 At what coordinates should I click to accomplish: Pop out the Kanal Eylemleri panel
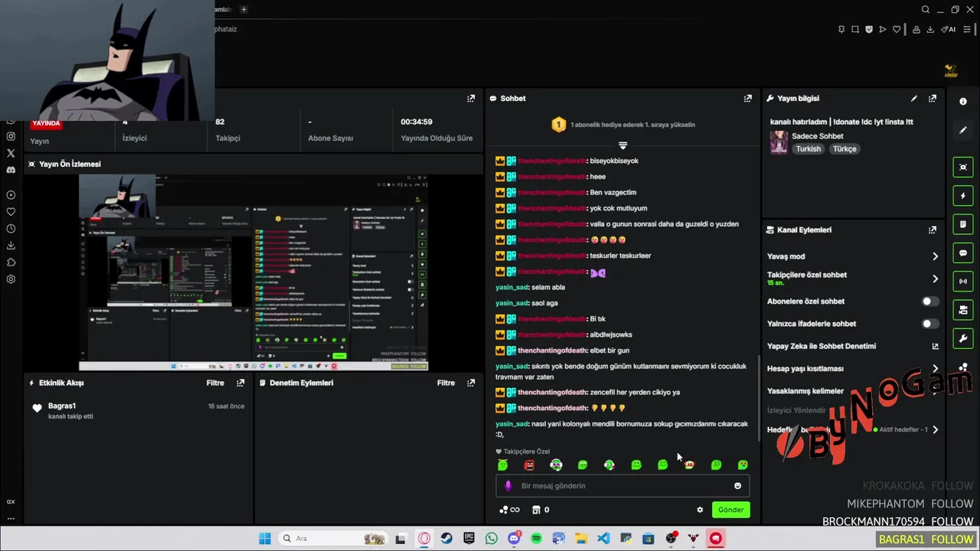coord(932,230)
